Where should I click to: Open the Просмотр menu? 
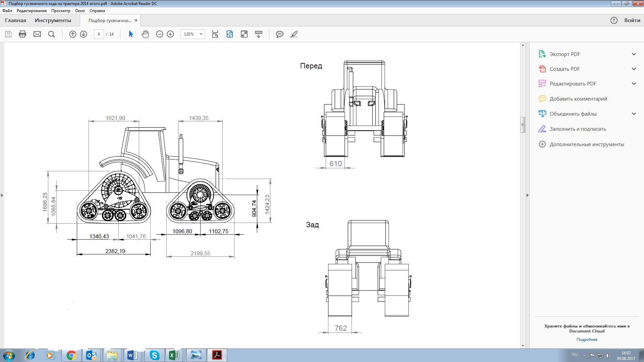(x=61, y=11)
